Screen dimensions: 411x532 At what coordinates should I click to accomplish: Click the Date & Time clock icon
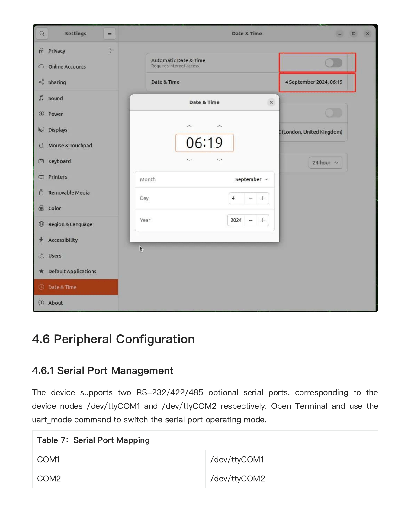[x=41, y=287]
